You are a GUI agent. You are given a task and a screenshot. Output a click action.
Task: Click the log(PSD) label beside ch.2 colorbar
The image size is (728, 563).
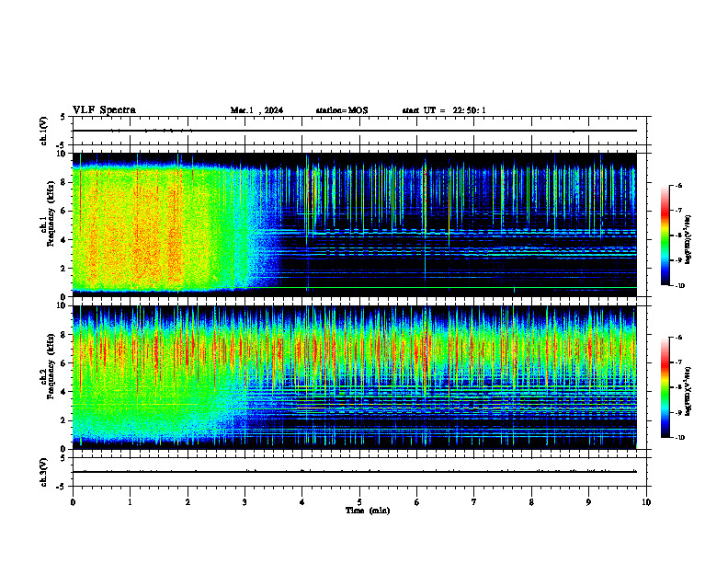[x=688, y=391]
